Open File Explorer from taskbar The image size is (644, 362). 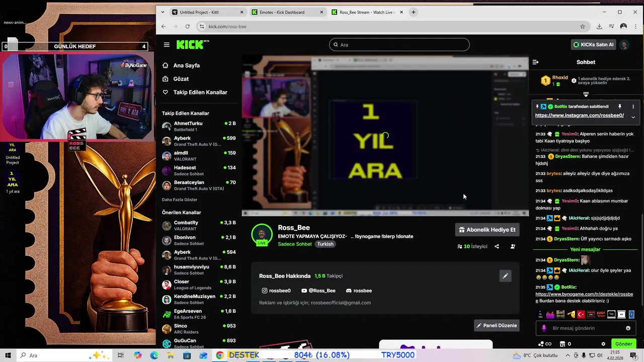171,355
